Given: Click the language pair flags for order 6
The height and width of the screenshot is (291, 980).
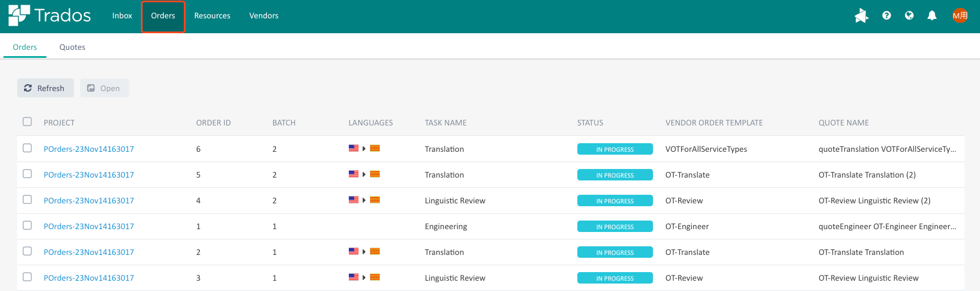Looking at the screenshot, I should (364, 149).
